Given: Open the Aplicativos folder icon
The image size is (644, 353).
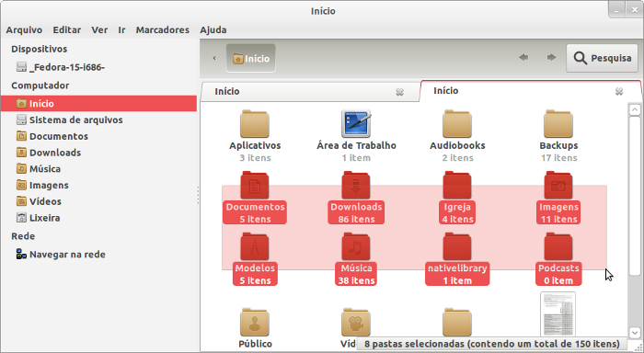Looking at the screenshot, I should pyautogui.click(x=255, y=123).
